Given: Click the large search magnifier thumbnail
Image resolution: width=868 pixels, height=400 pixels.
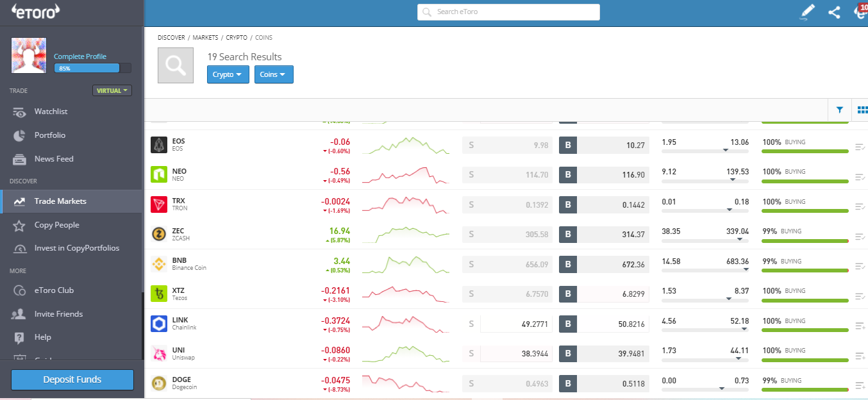Looking at the screenshot, I should click(176, 65).
